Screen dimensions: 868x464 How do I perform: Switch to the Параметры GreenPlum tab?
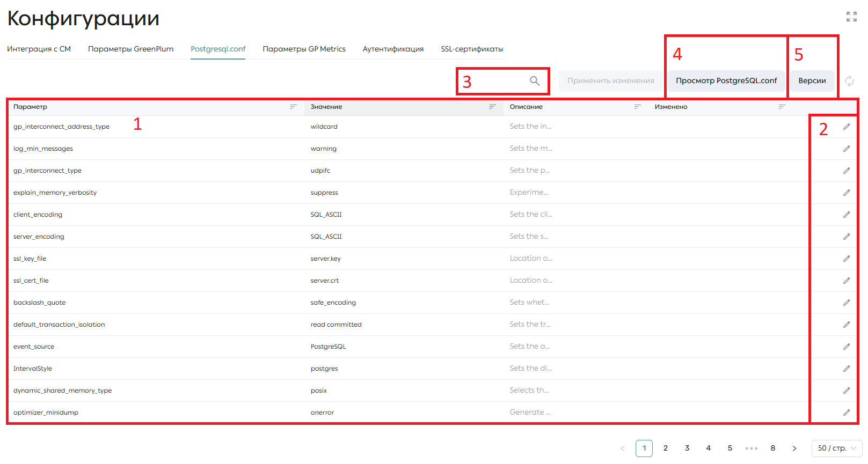point(131,49)
